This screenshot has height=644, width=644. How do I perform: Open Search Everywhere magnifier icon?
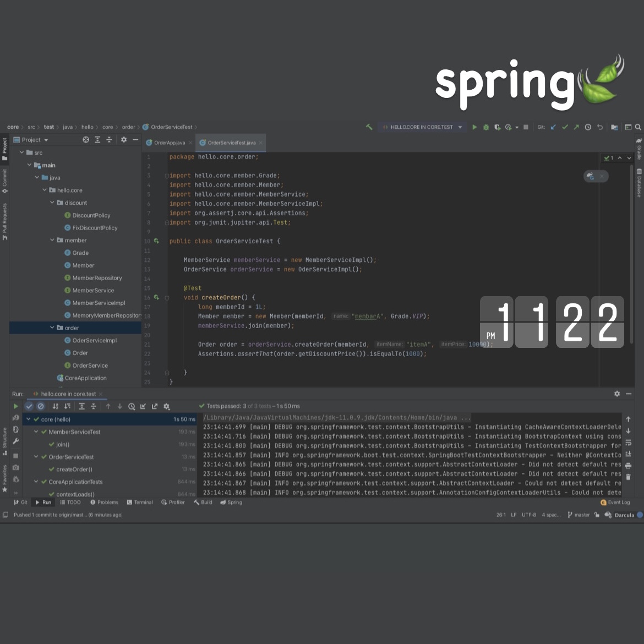(638, 127)
